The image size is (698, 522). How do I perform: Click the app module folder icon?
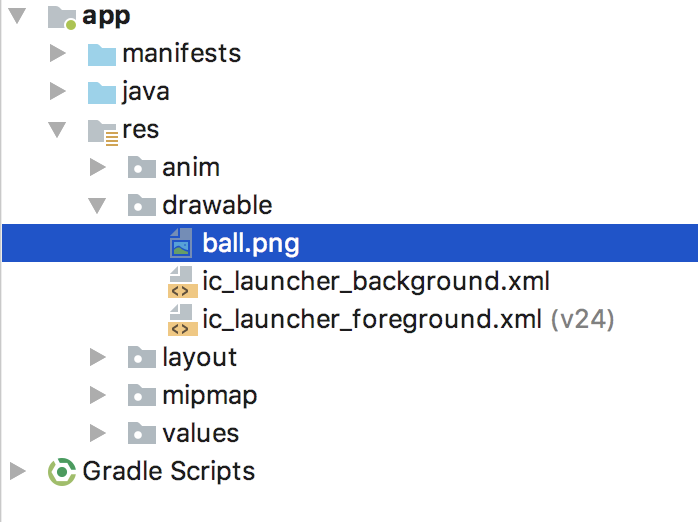tap(61, 18)
